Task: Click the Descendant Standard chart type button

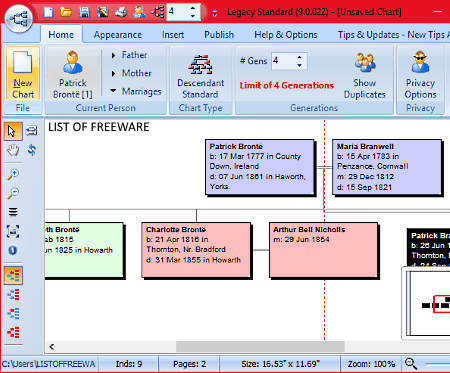Action: 201,76
